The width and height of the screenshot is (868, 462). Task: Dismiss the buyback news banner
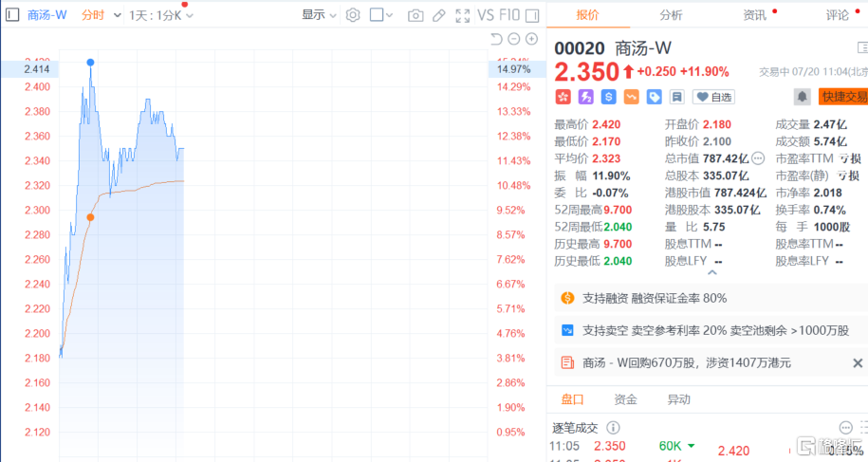point(858,363)
